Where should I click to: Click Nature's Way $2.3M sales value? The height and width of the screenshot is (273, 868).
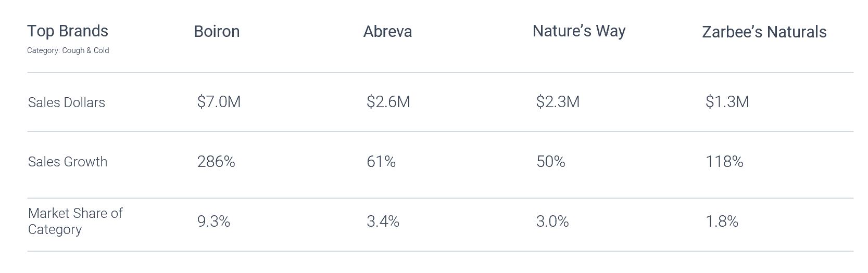[558, 101]
